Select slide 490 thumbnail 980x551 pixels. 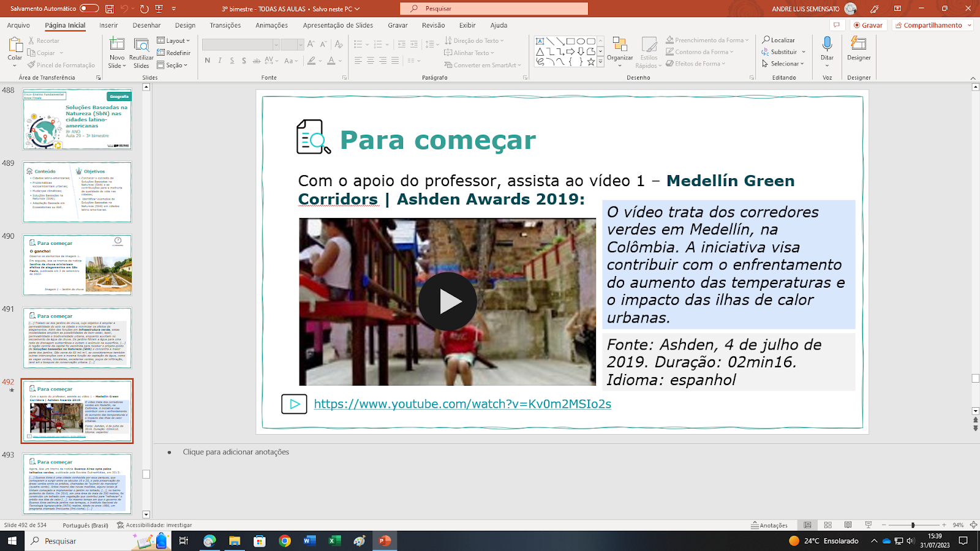tap(77, 265)
